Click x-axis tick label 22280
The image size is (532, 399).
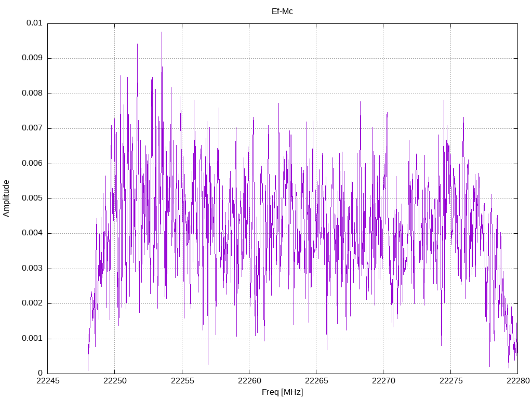tap(518, 381)
